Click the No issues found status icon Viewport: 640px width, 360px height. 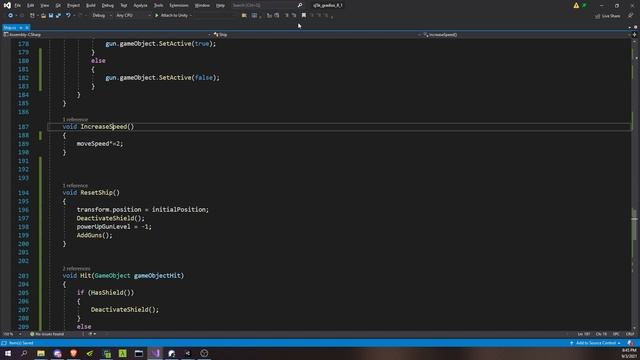(x=32, y=334)
